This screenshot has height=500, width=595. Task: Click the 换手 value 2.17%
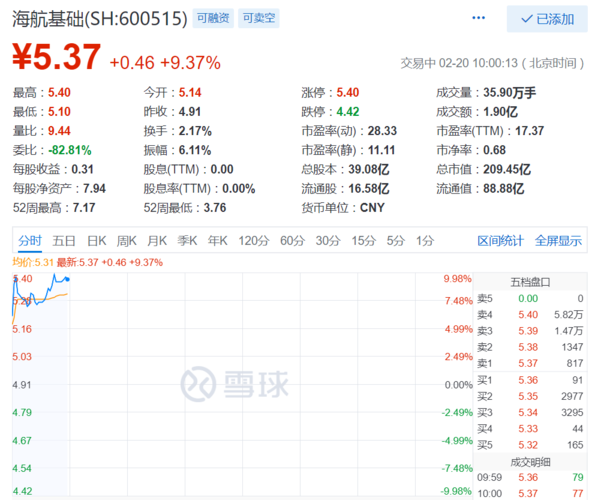point(195,131)
